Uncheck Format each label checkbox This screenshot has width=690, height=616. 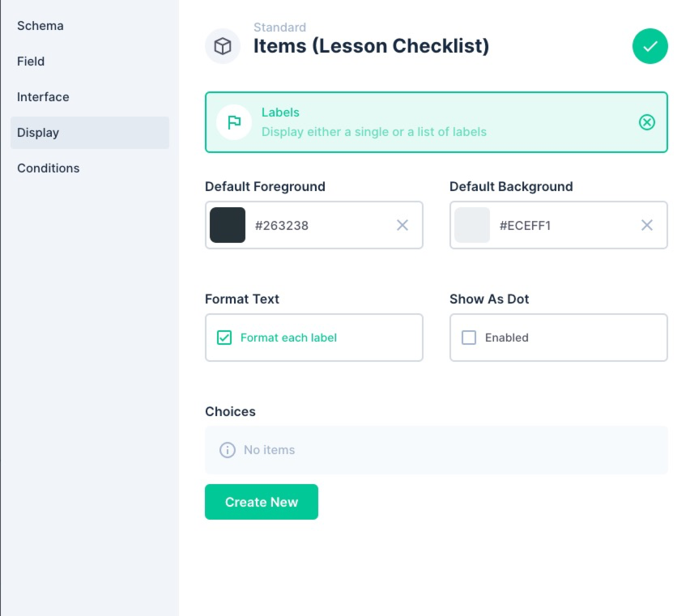pos(224,338)
